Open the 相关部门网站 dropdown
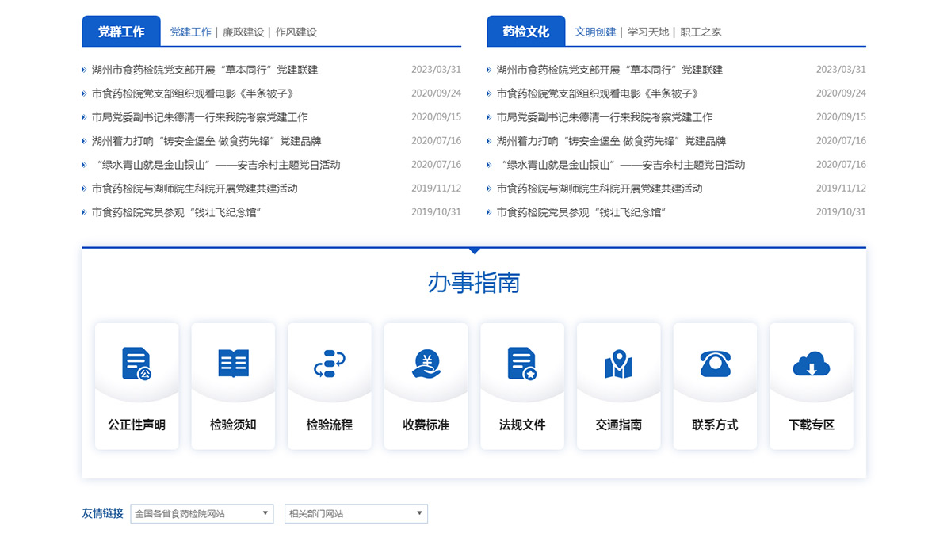Viewport: 951px width, 560px height. [356, 513]
